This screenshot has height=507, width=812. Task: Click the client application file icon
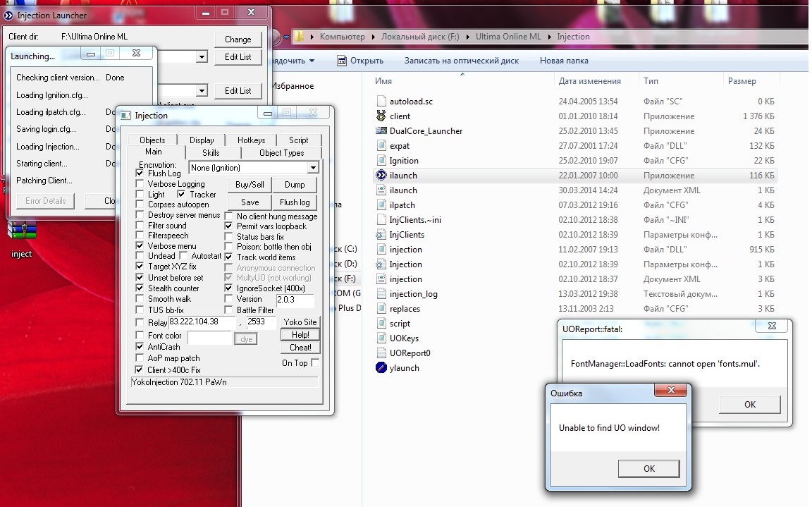(x=381, y=116)
